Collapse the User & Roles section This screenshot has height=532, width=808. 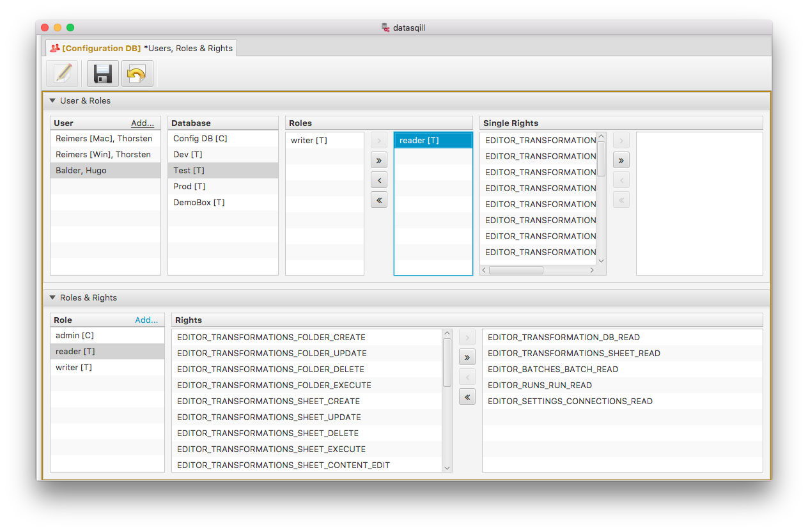click(x=52, y=100)
